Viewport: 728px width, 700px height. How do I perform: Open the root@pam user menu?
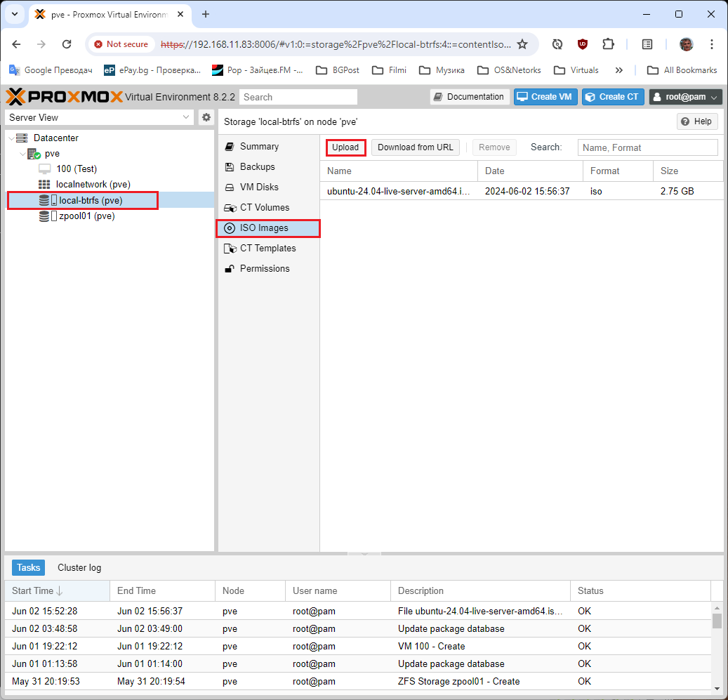[x=685, y=97]
